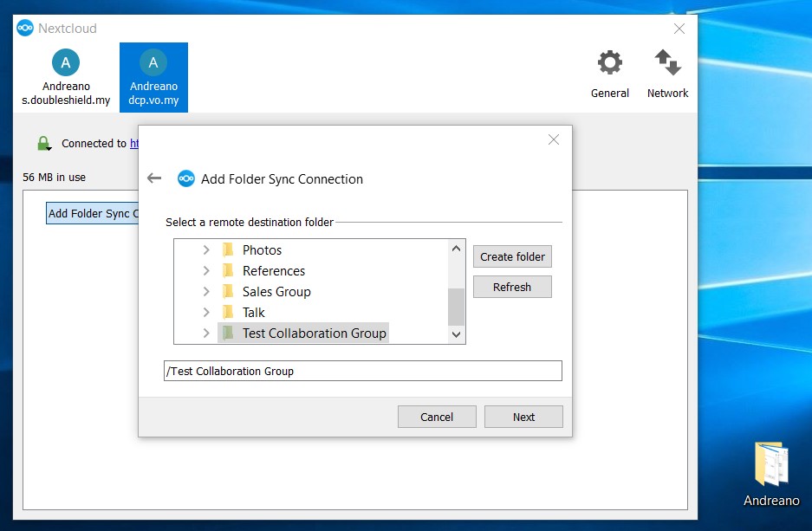Click the Sales Group folder icon

228,292
